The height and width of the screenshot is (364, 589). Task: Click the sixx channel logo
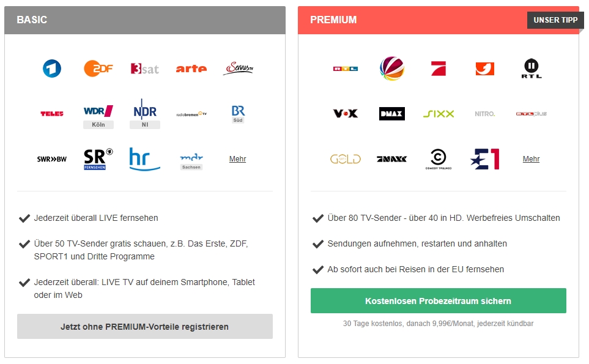439,113
